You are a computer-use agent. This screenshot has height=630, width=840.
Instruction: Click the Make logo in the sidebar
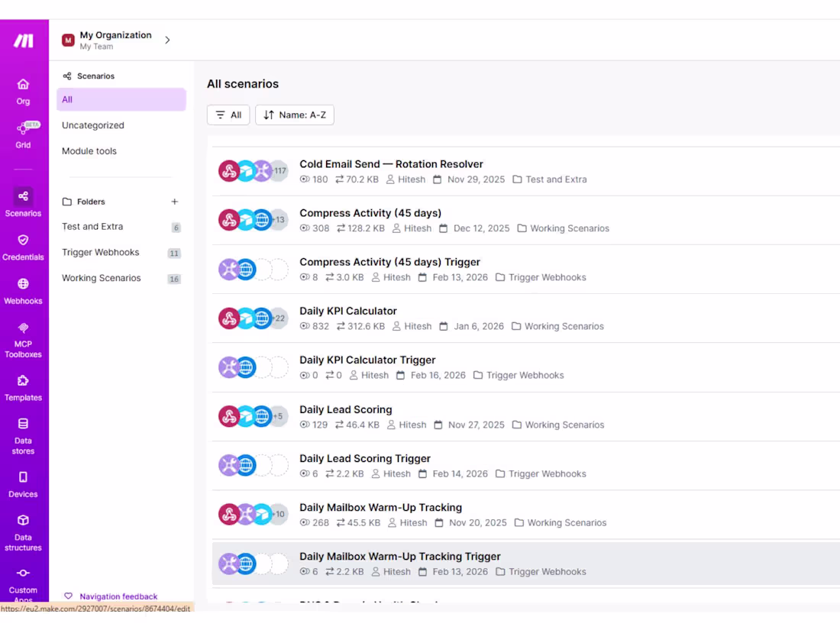(x=24, y=40)
